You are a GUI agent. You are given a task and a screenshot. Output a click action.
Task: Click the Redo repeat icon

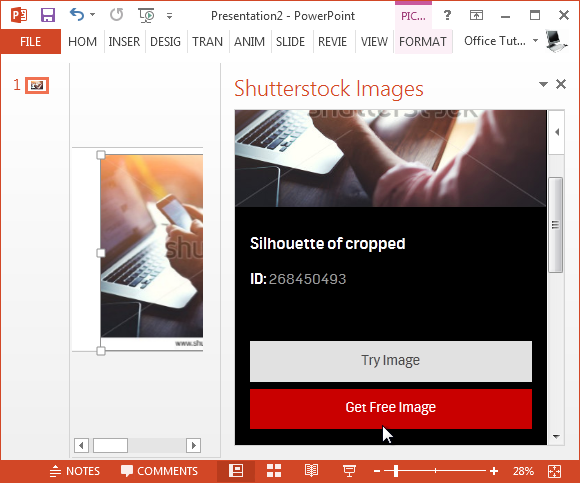click(117, 15)
